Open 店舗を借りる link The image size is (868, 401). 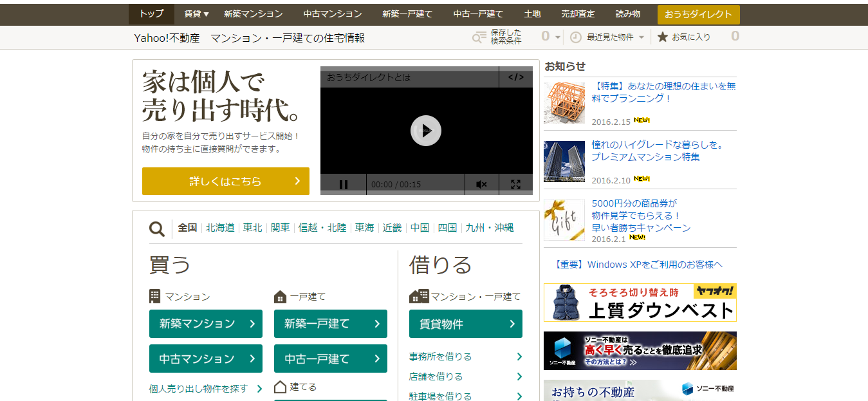[436, 377]
